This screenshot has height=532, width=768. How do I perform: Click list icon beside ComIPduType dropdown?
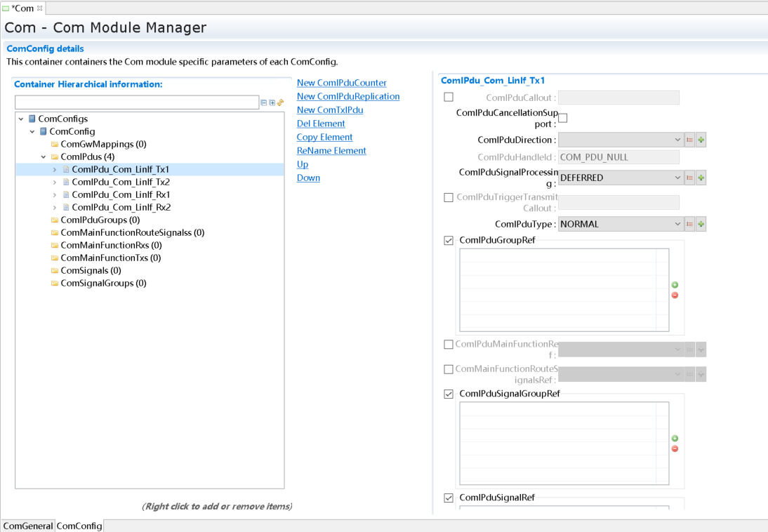point(690,225)
